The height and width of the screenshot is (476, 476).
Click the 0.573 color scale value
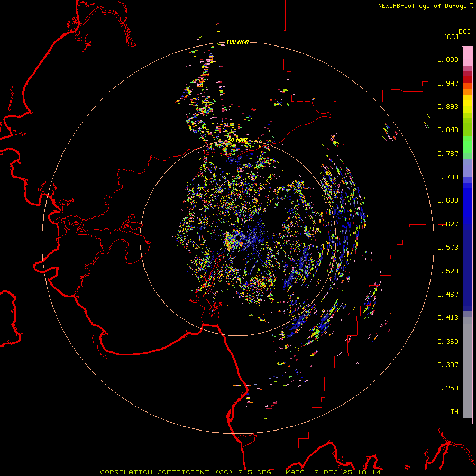coord(448,248)
